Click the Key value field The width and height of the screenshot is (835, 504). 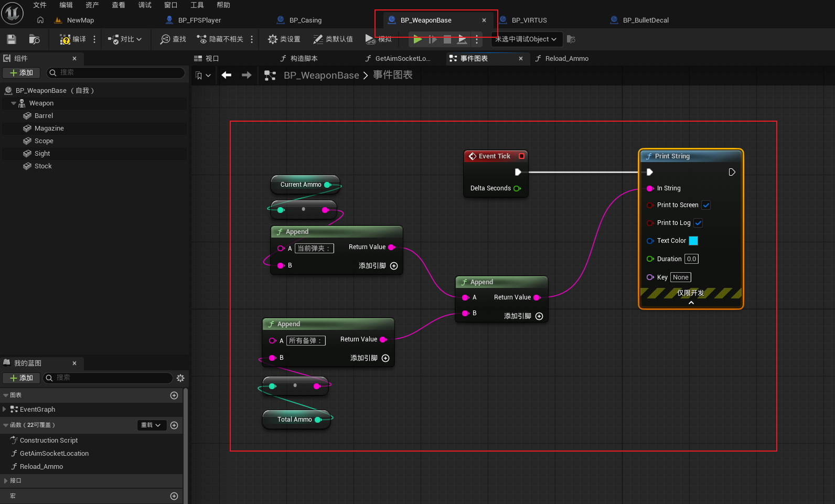click(681, 277)
